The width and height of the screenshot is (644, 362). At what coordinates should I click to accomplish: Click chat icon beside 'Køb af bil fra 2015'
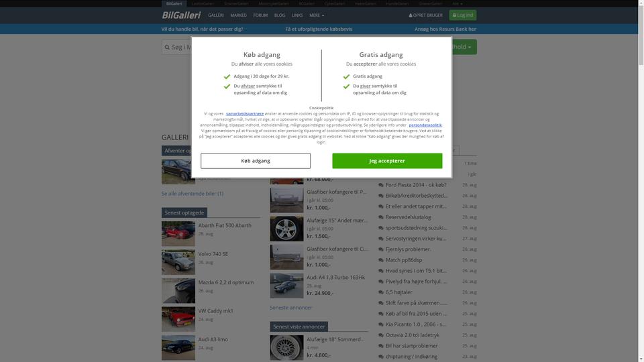coord(381,314)
